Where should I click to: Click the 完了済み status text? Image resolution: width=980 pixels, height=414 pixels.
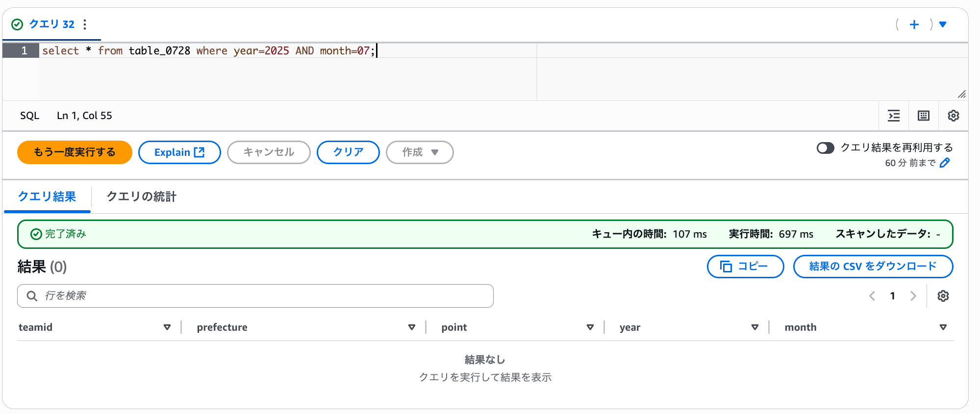(66, 234)
